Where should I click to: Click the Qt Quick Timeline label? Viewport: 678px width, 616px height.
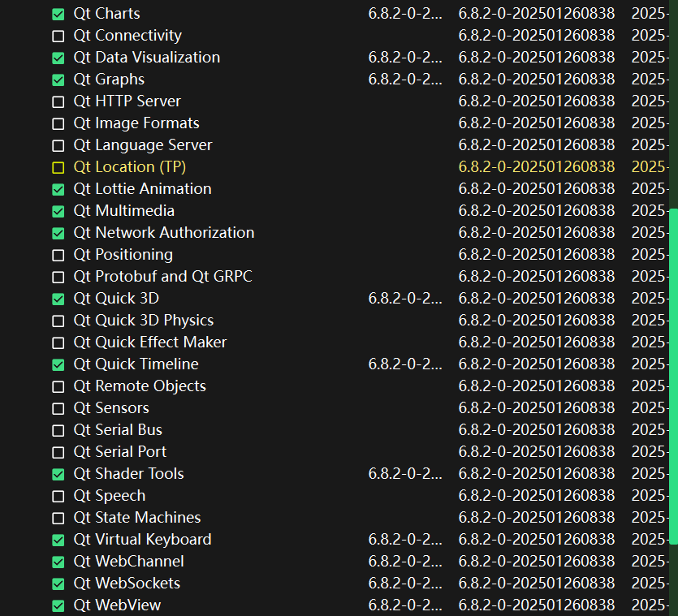pos(136,364)
